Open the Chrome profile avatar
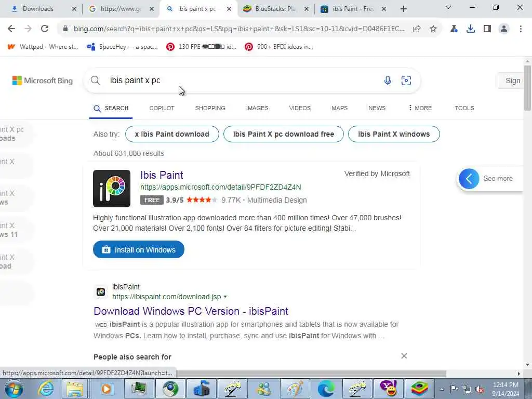Image resolution: width=532 pixels, height=399 pixels. point(504,29)
